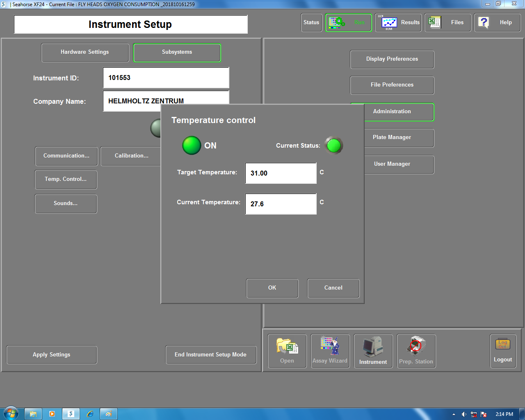Open Display Preferences
Screen dimensions: 525x420
(392, 59)
